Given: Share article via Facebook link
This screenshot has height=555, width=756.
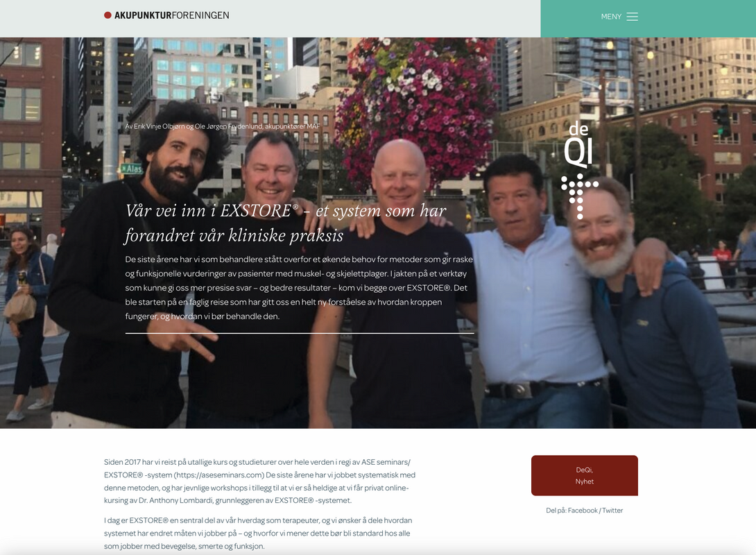Looking at the screenshot, I should tap(583, 510).
